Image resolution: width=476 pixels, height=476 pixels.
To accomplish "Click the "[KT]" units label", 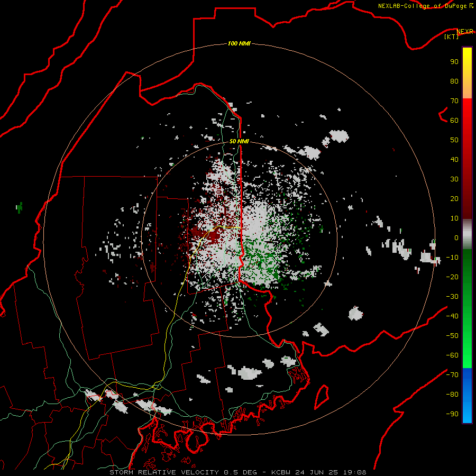I will click(x=451, y=36).
